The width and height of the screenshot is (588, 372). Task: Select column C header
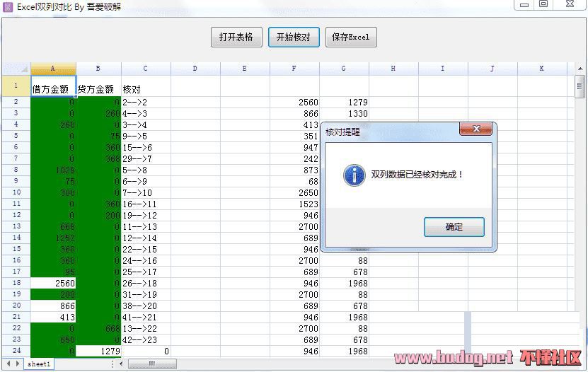point(146,69)
